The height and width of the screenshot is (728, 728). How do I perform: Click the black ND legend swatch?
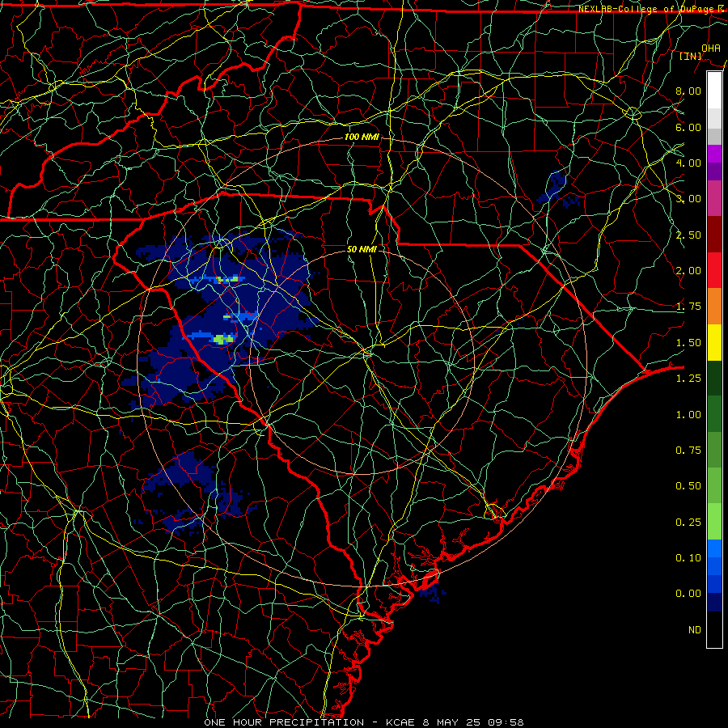point(714,629)
